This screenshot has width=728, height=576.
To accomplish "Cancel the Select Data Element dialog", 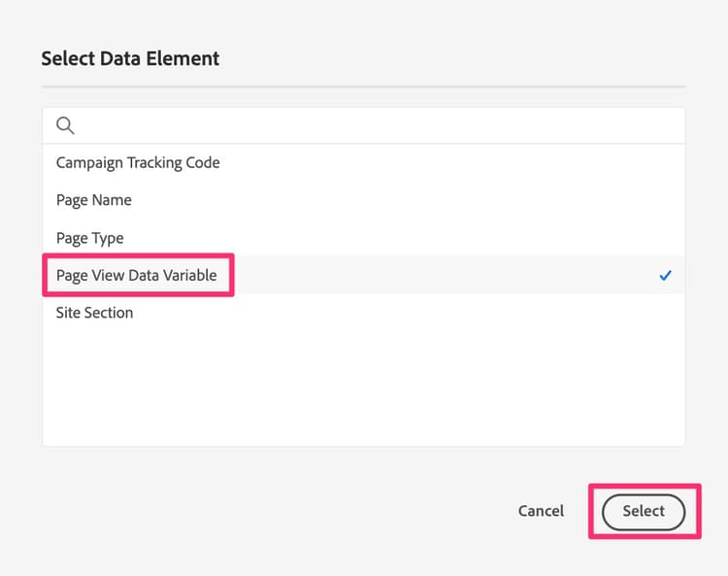I will pos(541,511).
